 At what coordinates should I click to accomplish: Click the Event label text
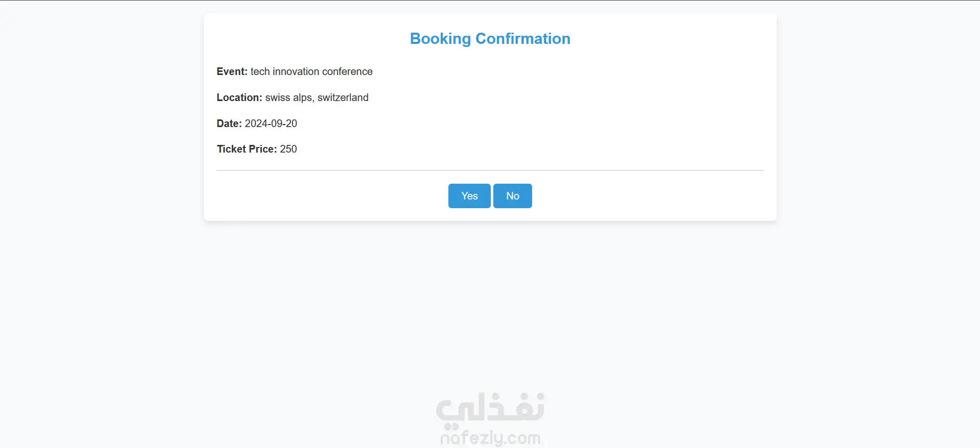click(232, 71)
